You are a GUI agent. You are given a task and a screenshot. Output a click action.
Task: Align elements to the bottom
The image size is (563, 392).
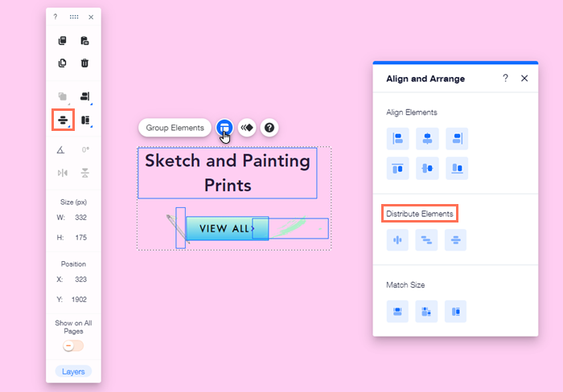pos(456,168)
